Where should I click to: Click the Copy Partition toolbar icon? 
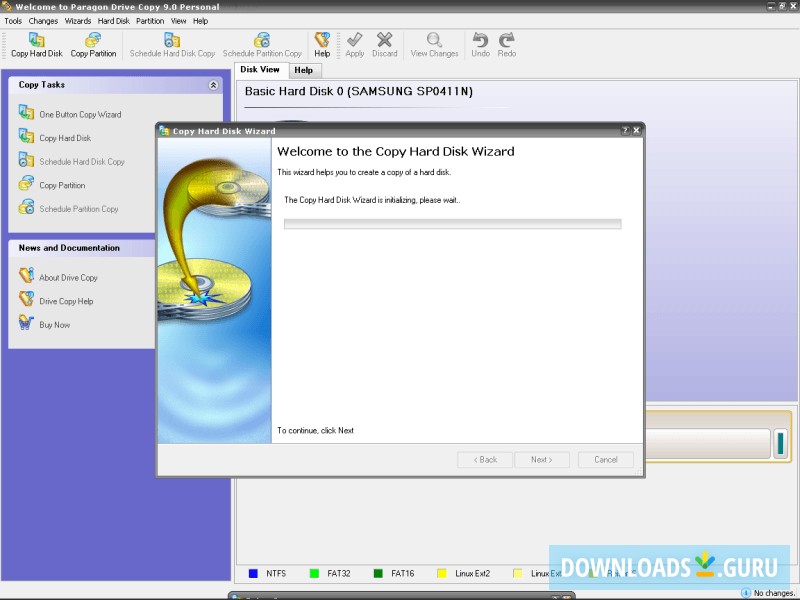tap(93, 41)
